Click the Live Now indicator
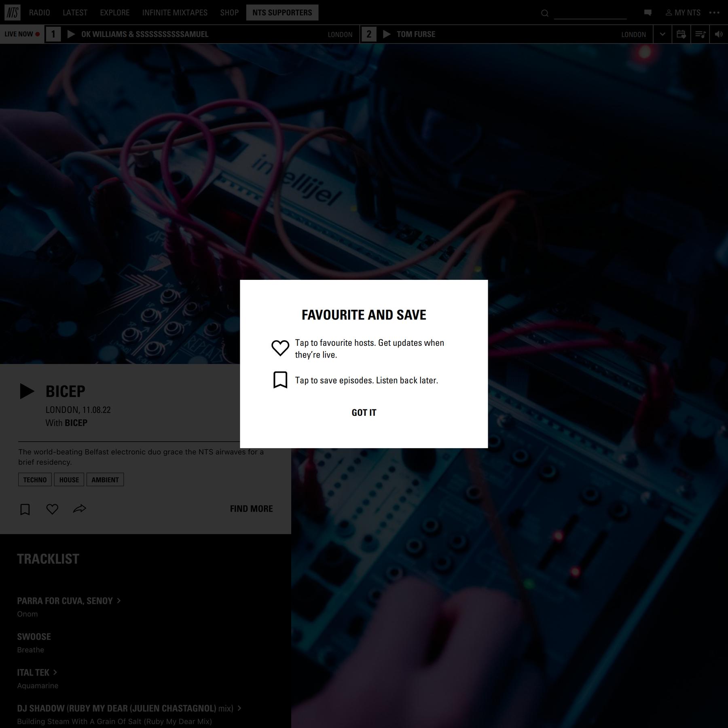 tap(22, 34)
